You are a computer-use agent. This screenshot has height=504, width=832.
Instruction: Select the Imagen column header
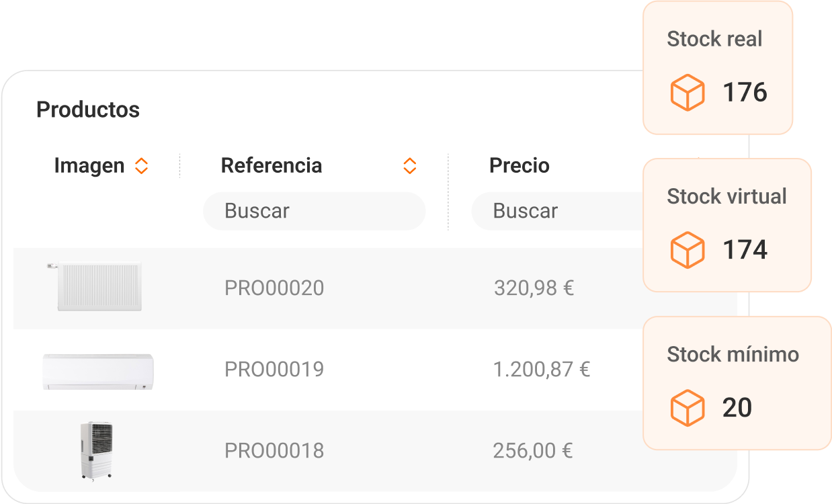pyautogui.click(x=89, y=166)
